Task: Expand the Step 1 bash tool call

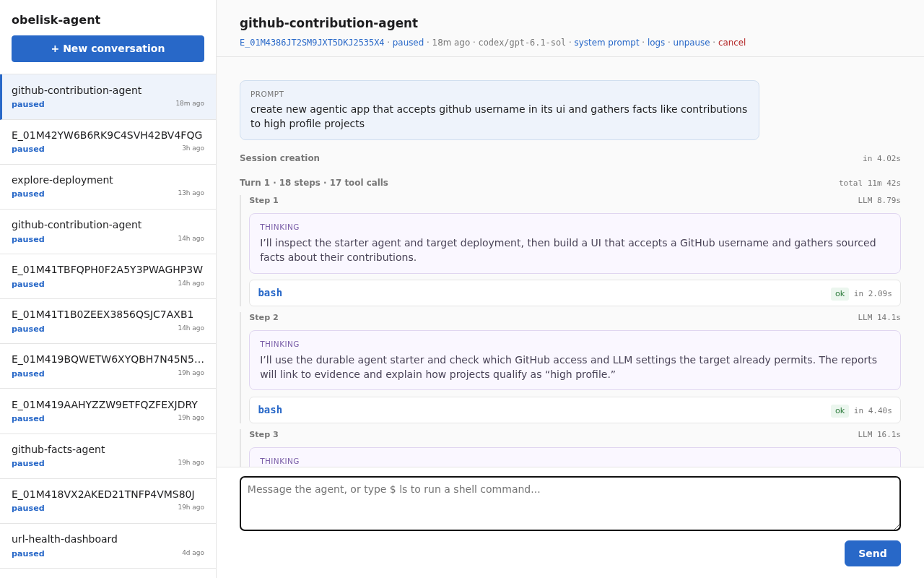Action: coord(575,293)
